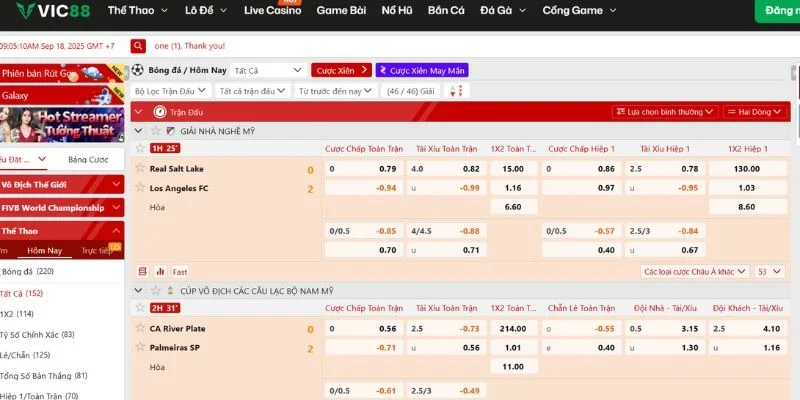
Task: Click the red scoreboard icon beside Fast
Action: tap(141, 271)
